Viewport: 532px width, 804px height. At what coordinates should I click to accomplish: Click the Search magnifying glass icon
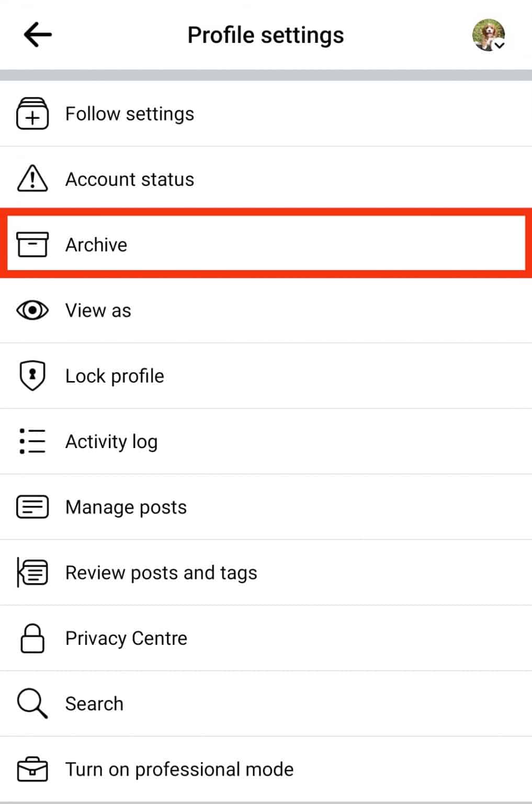tap(32, 703)
